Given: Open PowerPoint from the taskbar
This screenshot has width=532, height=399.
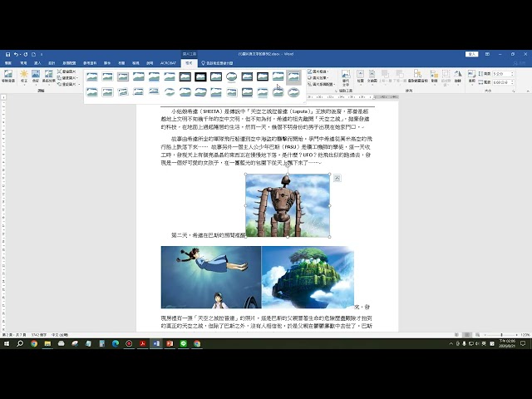Looking at the screenshot, I should [x=170, y=343].
